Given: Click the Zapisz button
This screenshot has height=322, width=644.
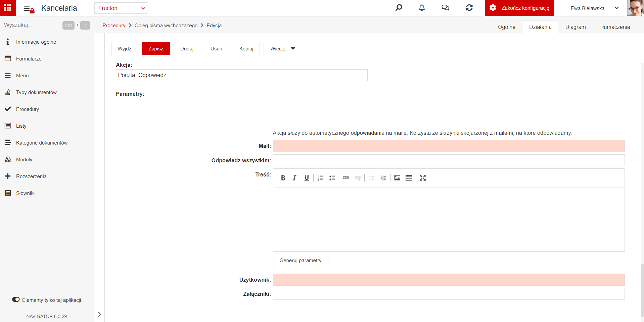Looking at the screenshot, I should (156, 48).
